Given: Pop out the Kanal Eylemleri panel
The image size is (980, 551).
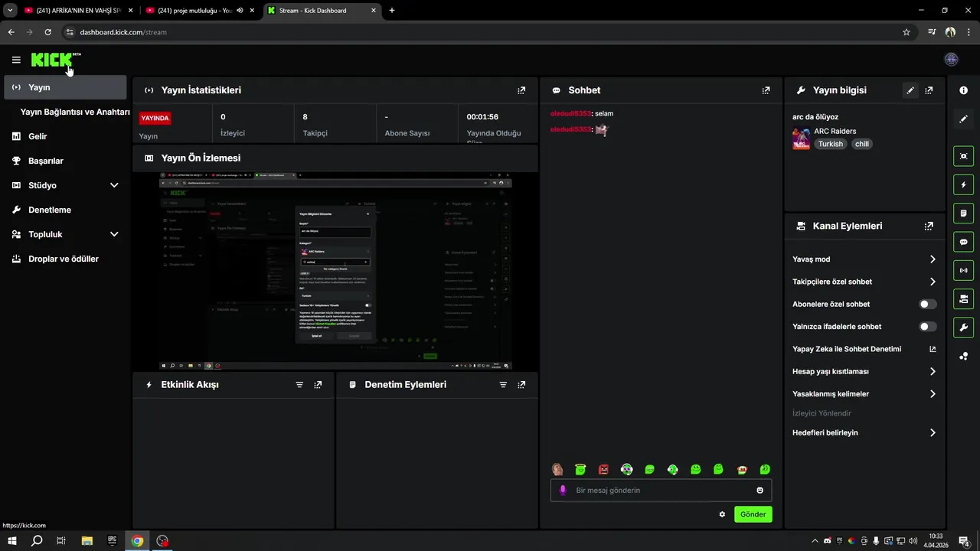Looking at the screenshot, I should tap(929, 227).
